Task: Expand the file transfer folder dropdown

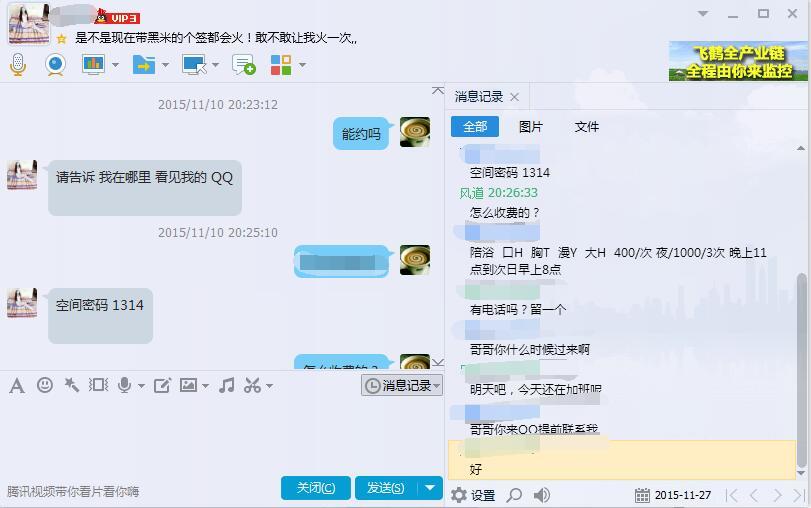Action: click(x=166, y=65)
